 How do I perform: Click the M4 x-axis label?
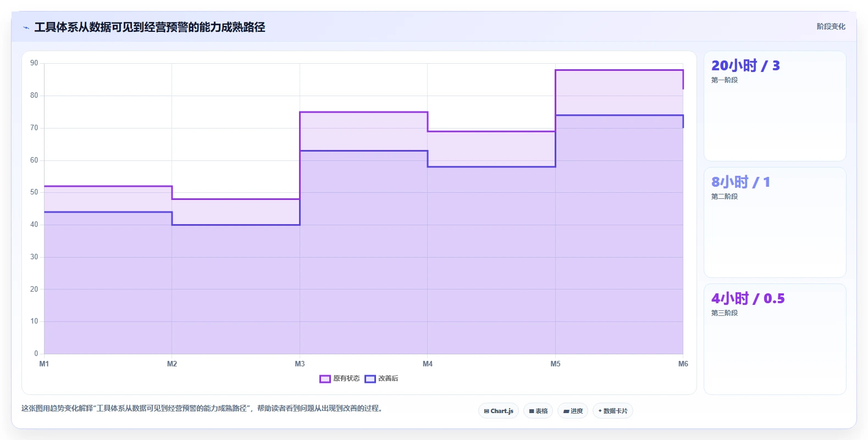pos(428,364)
